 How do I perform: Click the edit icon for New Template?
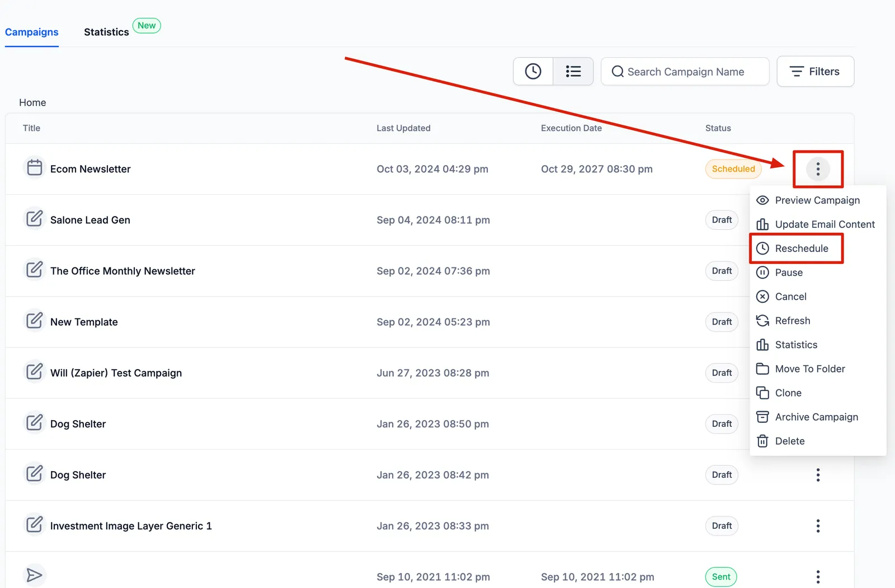[x=35, y=320]
